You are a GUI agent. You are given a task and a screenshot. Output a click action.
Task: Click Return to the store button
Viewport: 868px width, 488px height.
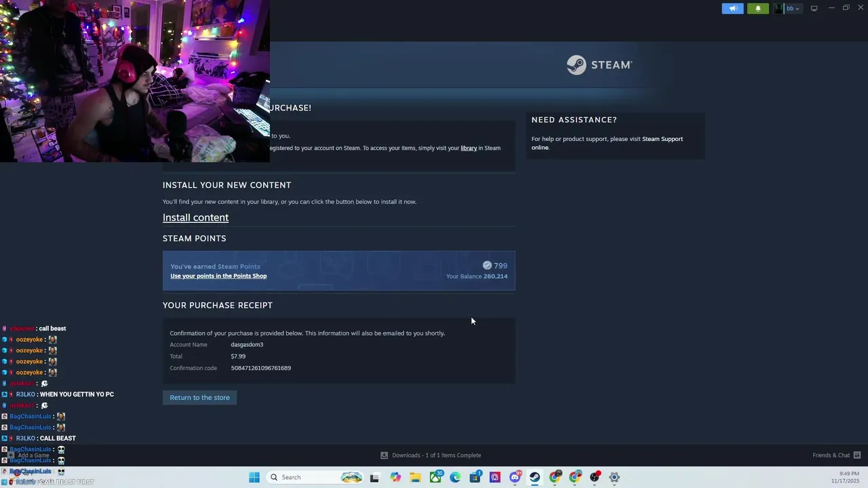coord(199,398)
